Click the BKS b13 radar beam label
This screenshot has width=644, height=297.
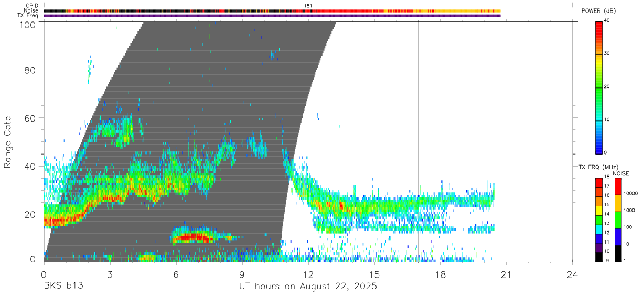click(x=63, y=287)
